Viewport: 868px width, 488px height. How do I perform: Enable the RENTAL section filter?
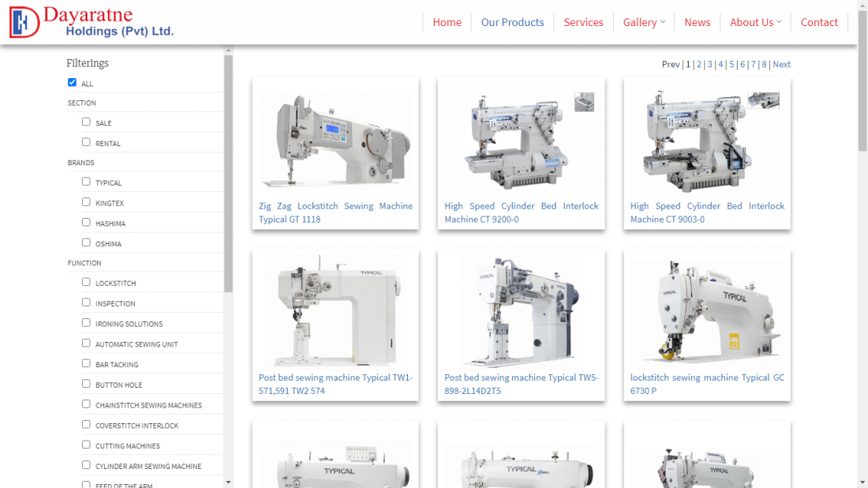tap(86, 142)
